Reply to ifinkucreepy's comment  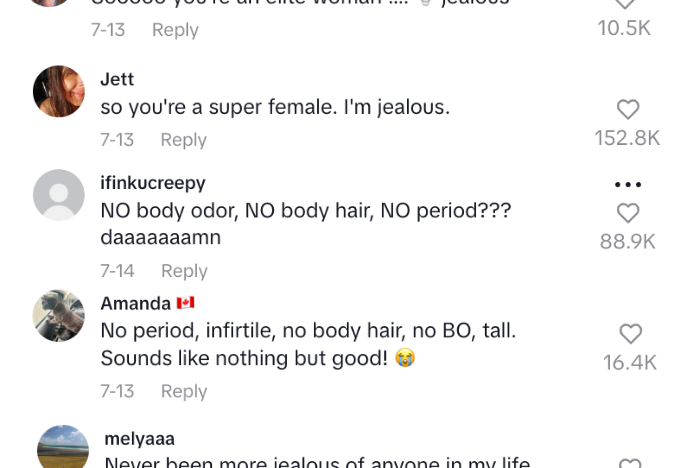(x=184, y=271)
